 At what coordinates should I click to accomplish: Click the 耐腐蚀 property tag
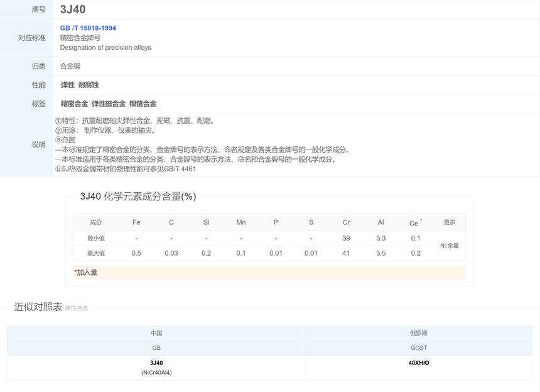[x=89, y=85]
